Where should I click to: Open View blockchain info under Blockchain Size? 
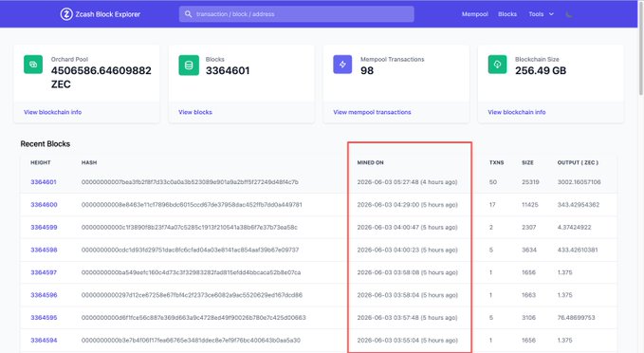click(517, 112)
